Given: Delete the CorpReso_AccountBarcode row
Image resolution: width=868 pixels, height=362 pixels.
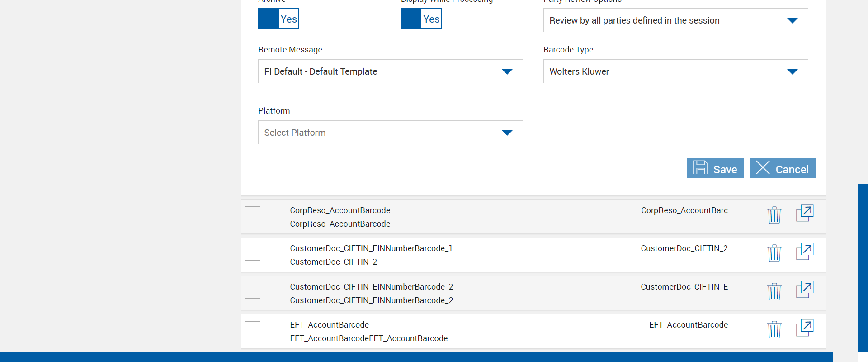Looking at the screenshot, I should 774,215.
